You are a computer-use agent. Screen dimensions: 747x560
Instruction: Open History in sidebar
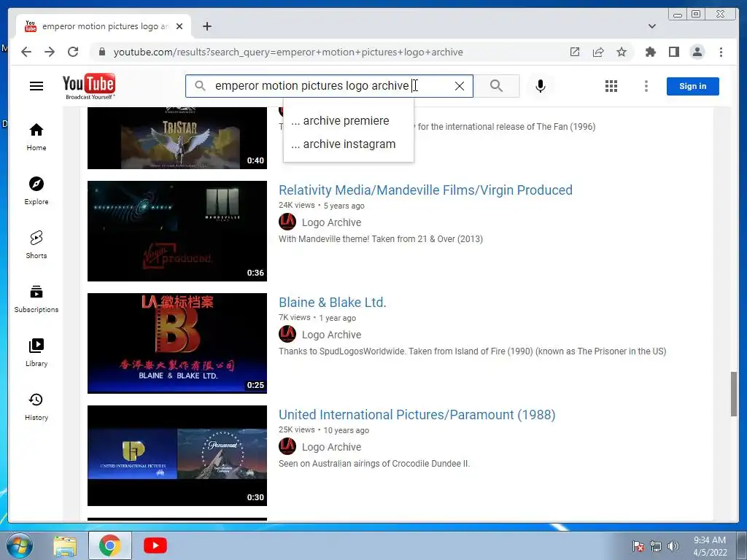tap(36, 407)
